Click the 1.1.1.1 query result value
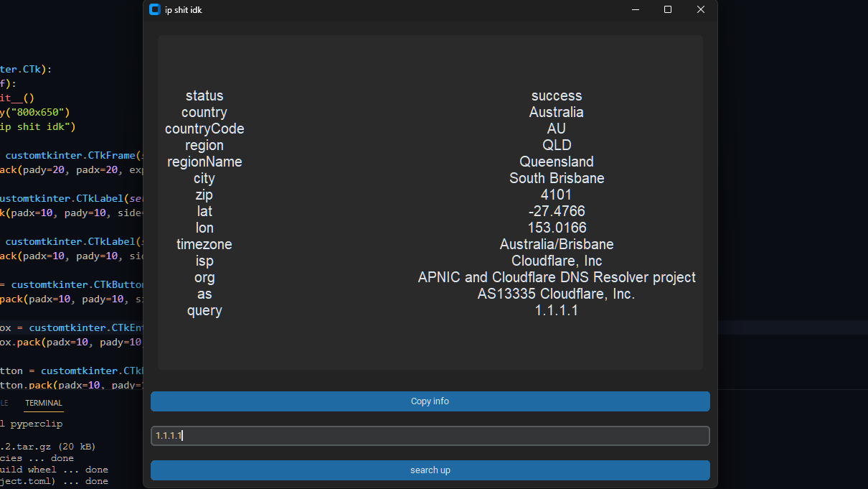Image resolution: width=868 pixels, height=489 pixels. point(556,310)
